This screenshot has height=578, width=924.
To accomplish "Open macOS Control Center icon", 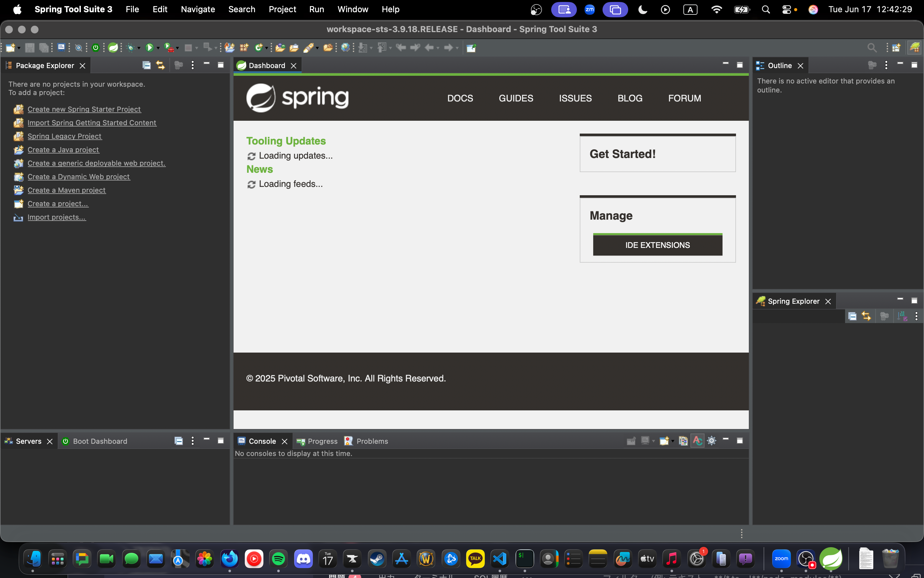I will tap(786, 10).
